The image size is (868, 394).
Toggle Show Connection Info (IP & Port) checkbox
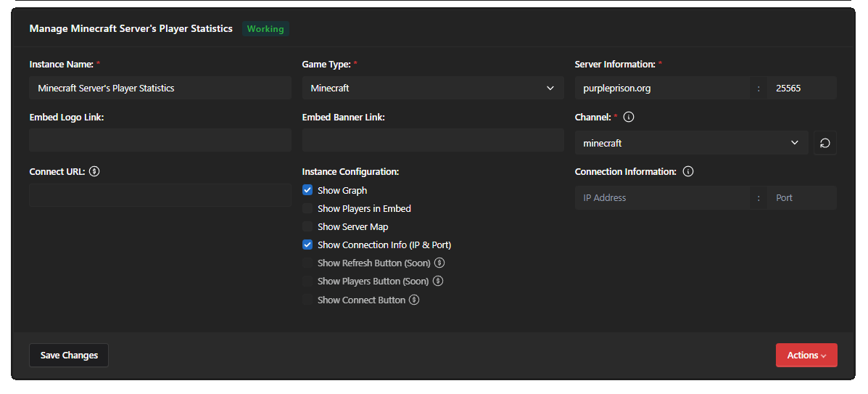tap(307, 245)
